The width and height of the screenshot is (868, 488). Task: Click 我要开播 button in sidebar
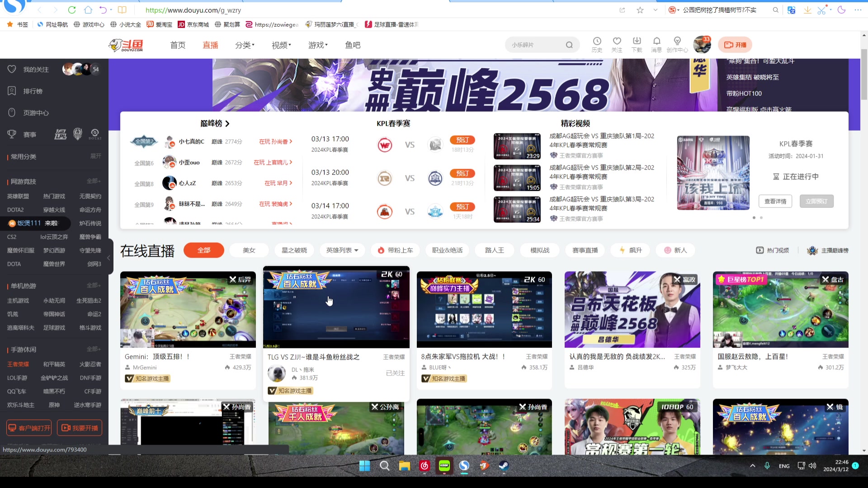[x=80, y=428]
